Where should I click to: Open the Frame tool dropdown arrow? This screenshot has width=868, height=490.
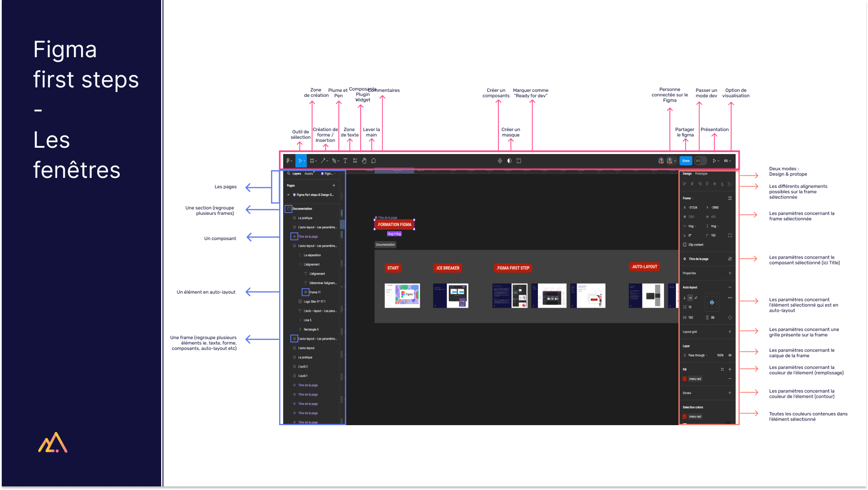316,161
